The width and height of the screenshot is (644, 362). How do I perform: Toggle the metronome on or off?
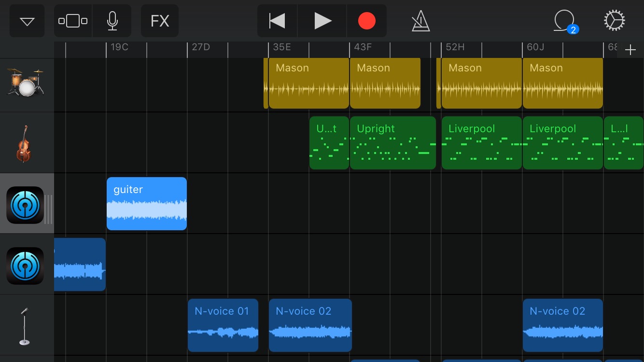click(420, 21)
